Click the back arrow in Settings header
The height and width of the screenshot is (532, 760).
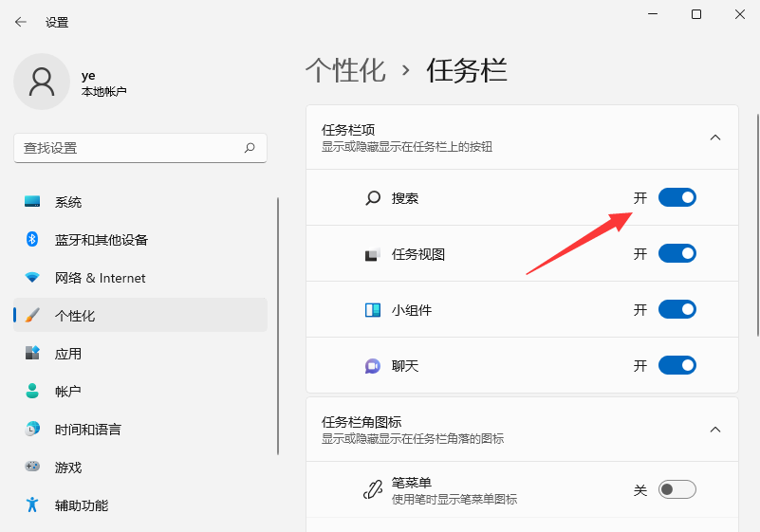pos(21,22)
